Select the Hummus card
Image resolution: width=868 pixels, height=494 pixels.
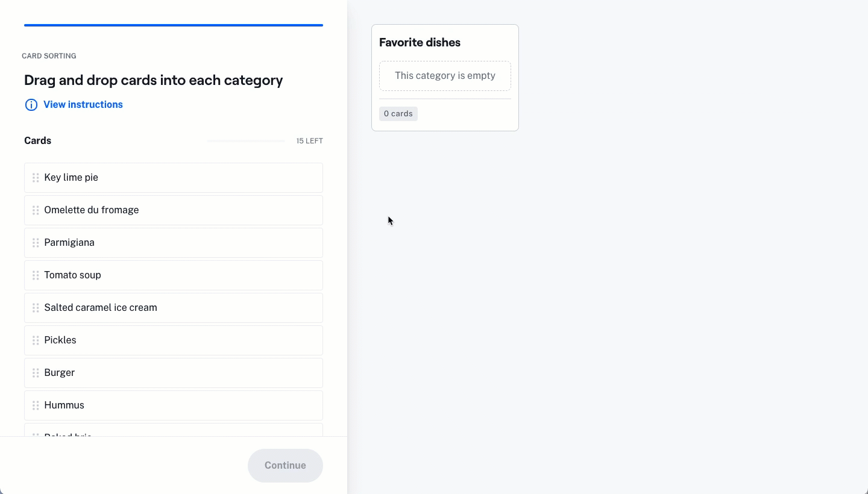click(x=174, y=405)
